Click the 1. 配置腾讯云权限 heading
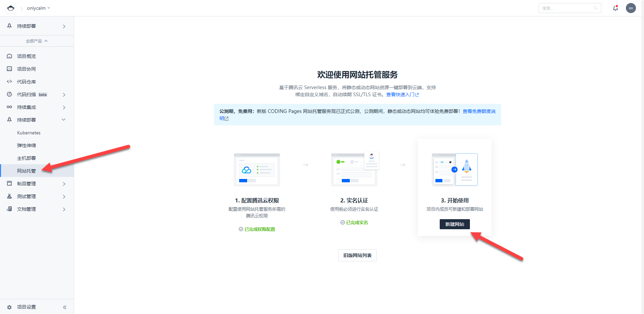644x314 pixels. point(257,200)
